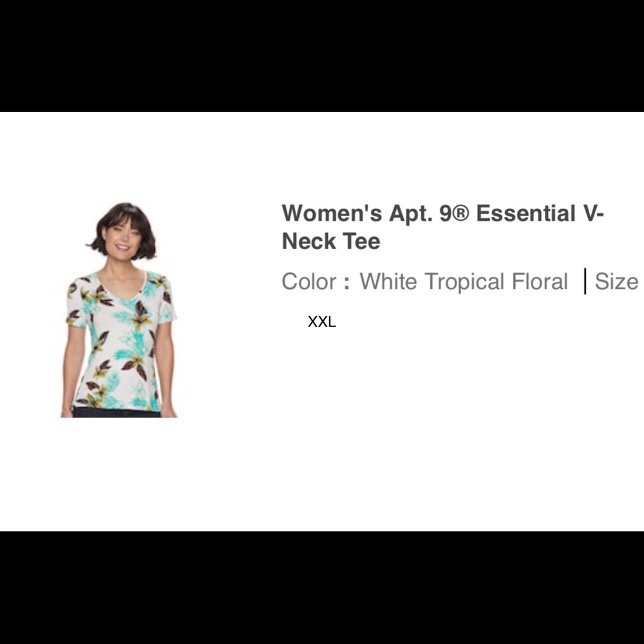This screenshot has width=644, height=644.
Task: Click the vertical divider before Size
Action: [x=585, y=281]
